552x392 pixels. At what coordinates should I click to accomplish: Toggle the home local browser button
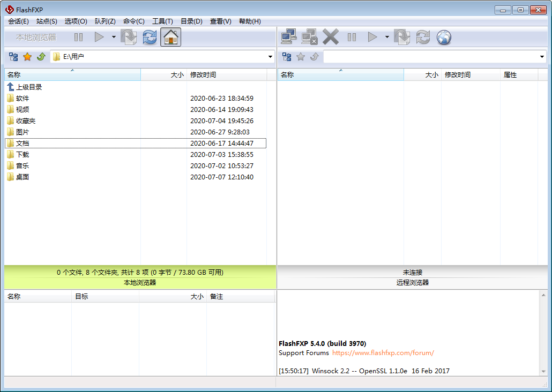click(x=170, y=37)
